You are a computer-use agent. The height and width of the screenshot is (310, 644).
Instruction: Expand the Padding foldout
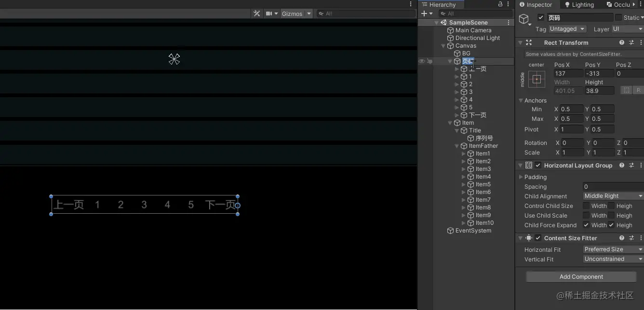[521, 177]
